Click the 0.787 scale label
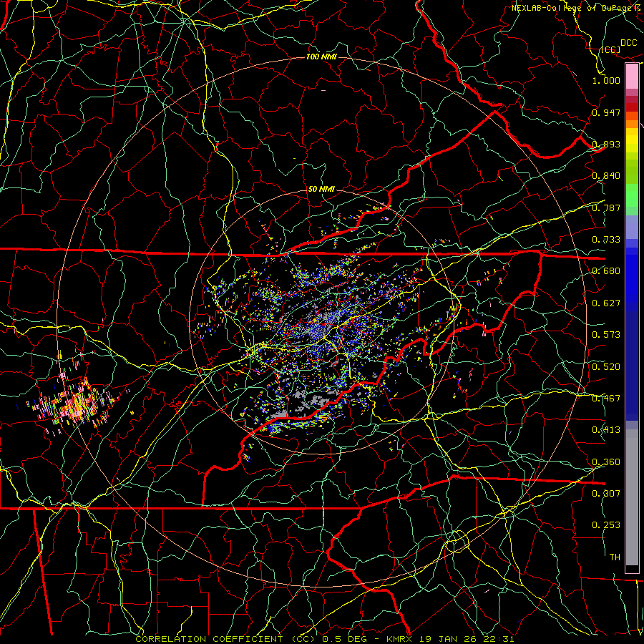The height and width of the screenshot is (644, 644). coord(606,208)
